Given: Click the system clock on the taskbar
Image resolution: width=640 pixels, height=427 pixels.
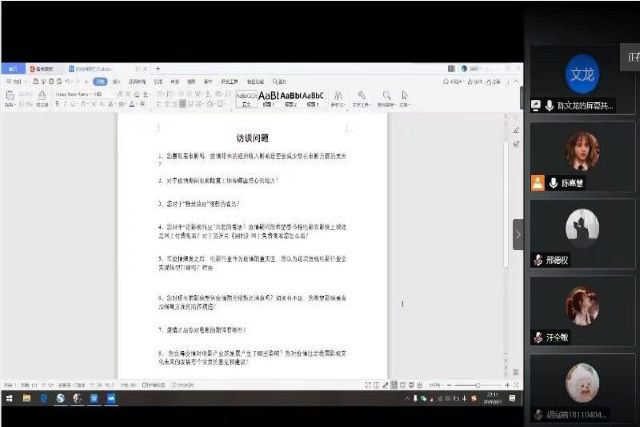Looking at the screenshot, I should 491,398.
